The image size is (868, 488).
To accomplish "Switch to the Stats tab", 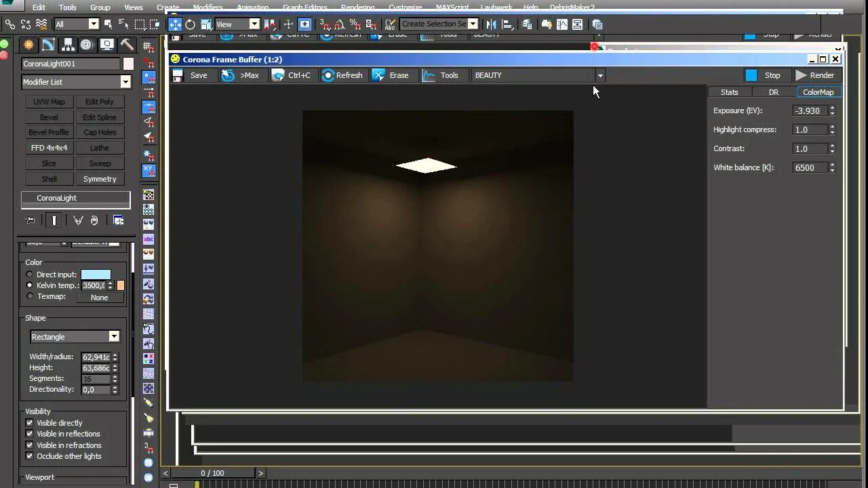I will coord(730,92).
